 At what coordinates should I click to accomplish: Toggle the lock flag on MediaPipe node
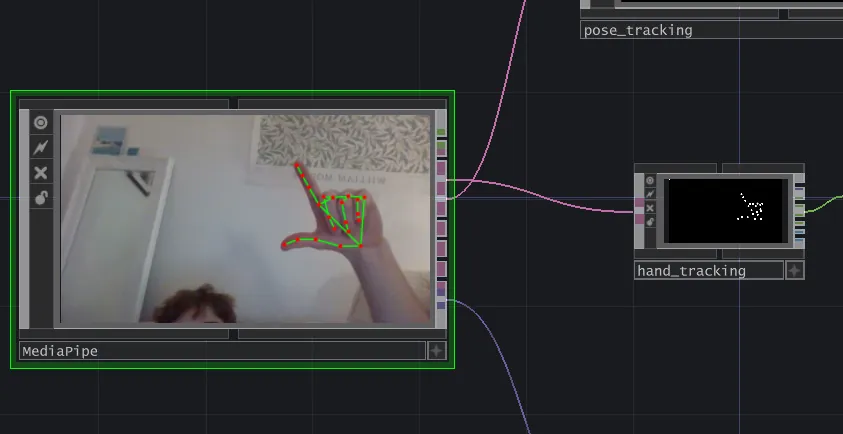(x=41, y=197)
